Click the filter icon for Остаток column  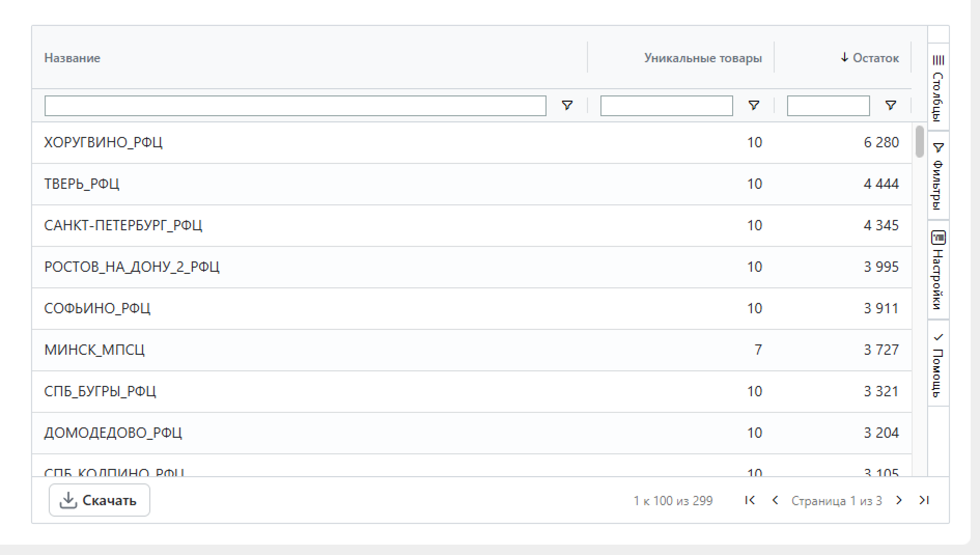tap(890, 106)
